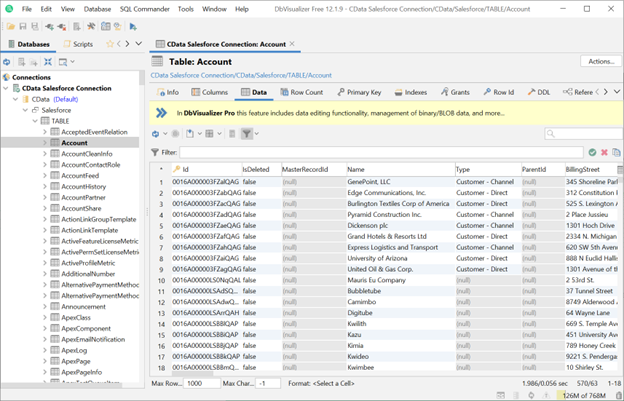Expand the AccountHistory table node
Viewport: 624px width, 401px height.
point(46,187)
